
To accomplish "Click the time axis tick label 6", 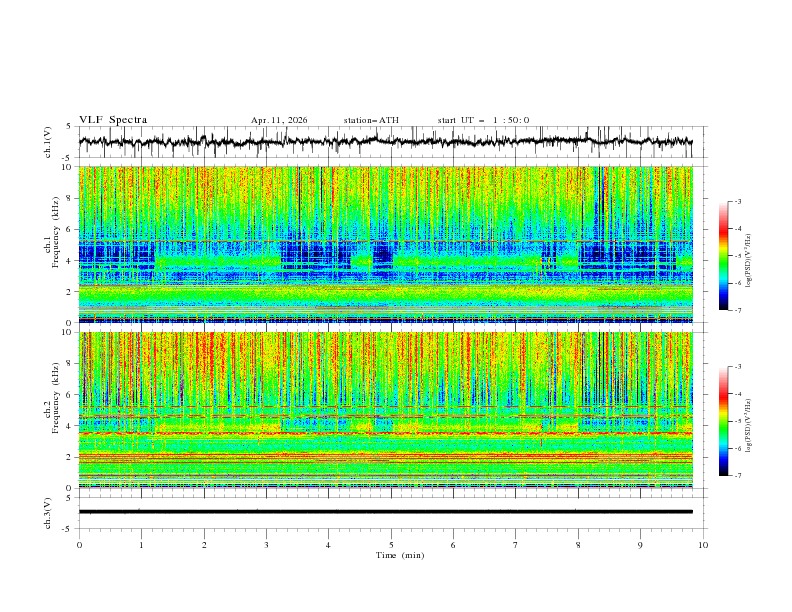I will click(453, 545).
